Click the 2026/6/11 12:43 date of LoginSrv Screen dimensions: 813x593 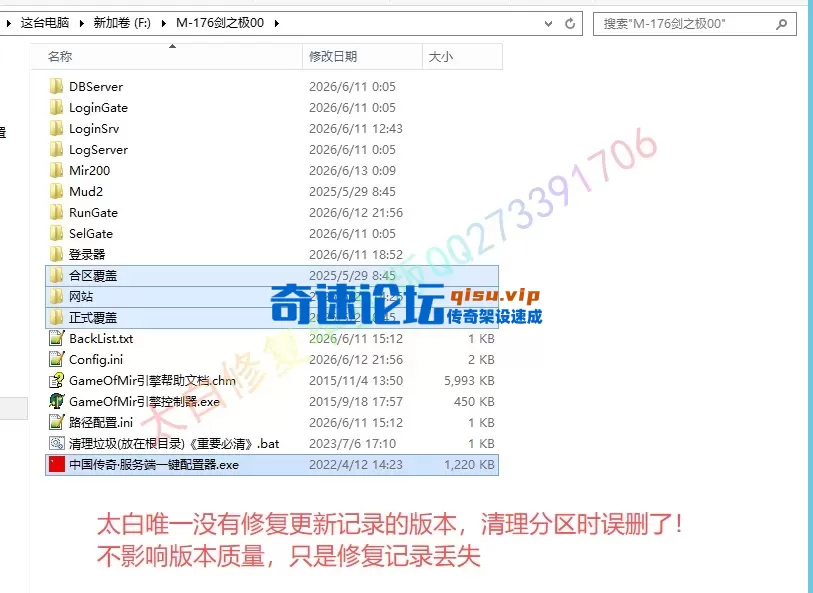(x=356, y=129)
